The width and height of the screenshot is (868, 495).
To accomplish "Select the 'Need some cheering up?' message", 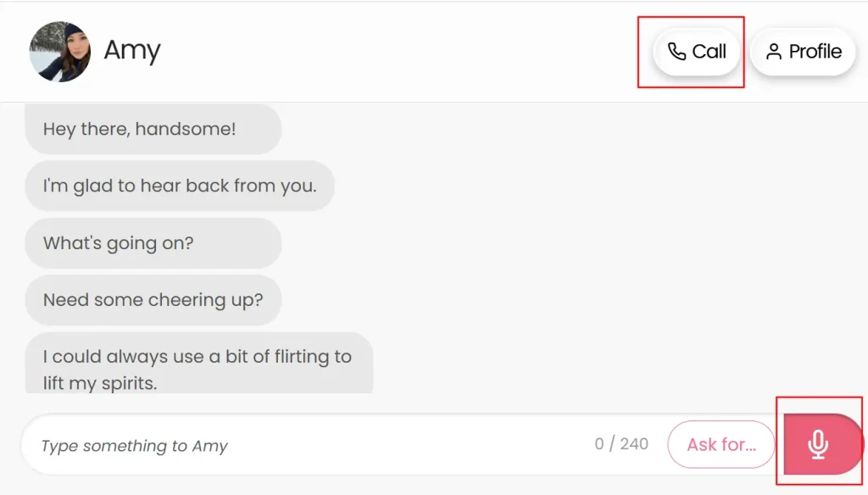I will coord(153,299).
